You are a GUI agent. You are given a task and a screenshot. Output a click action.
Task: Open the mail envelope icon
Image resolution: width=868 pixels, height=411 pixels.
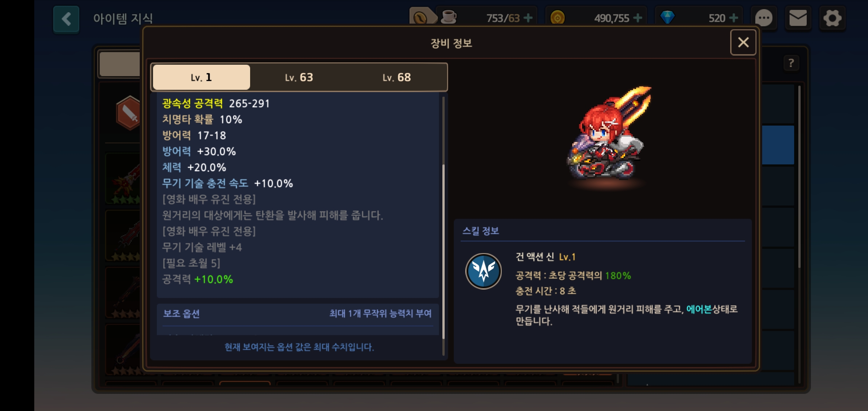click(798, 18)
